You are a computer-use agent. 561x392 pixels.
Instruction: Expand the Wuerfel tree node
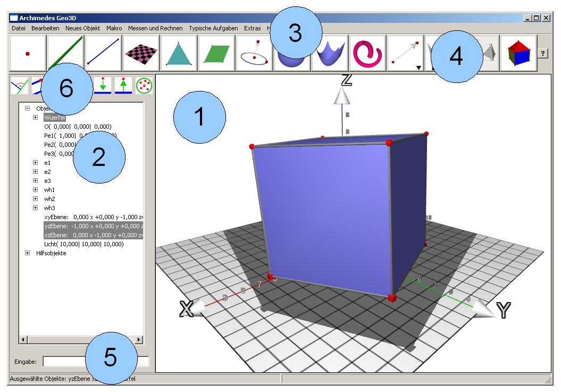(x=36, y=118)
